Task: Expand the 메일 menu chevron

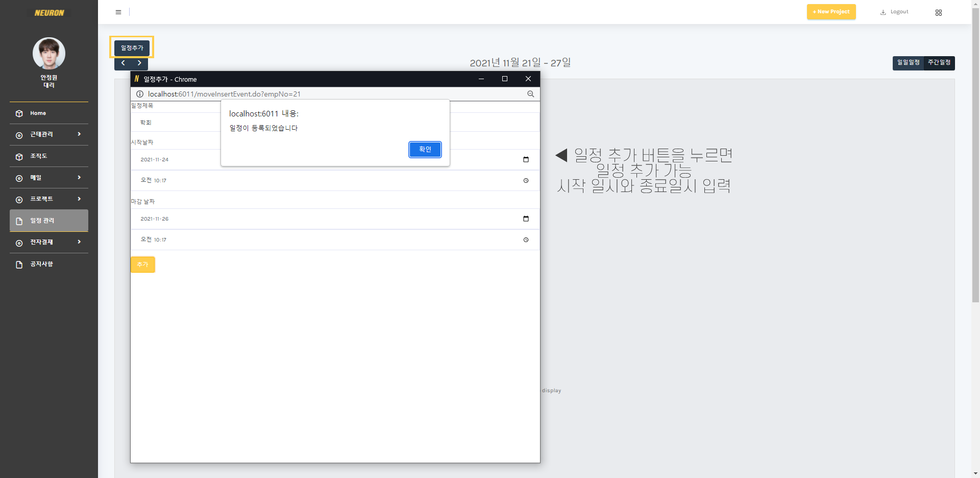Action: 79,177
